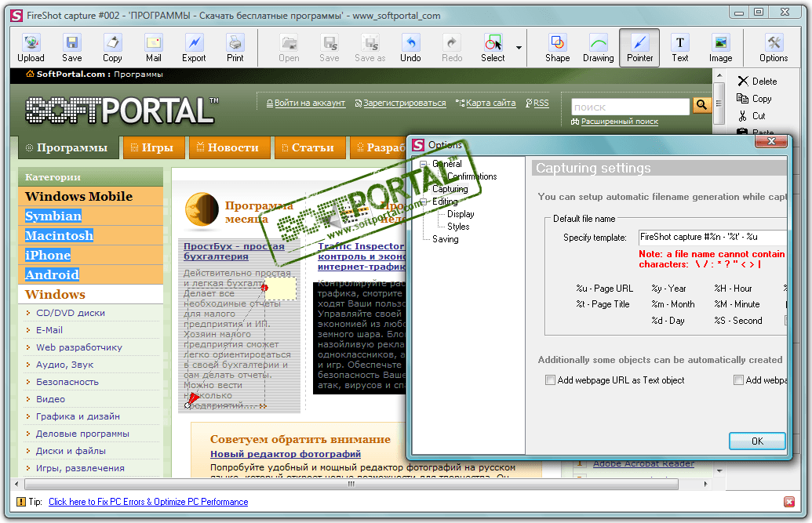
Task: Select Saving in the Options tree
Action: click(446, 239)
